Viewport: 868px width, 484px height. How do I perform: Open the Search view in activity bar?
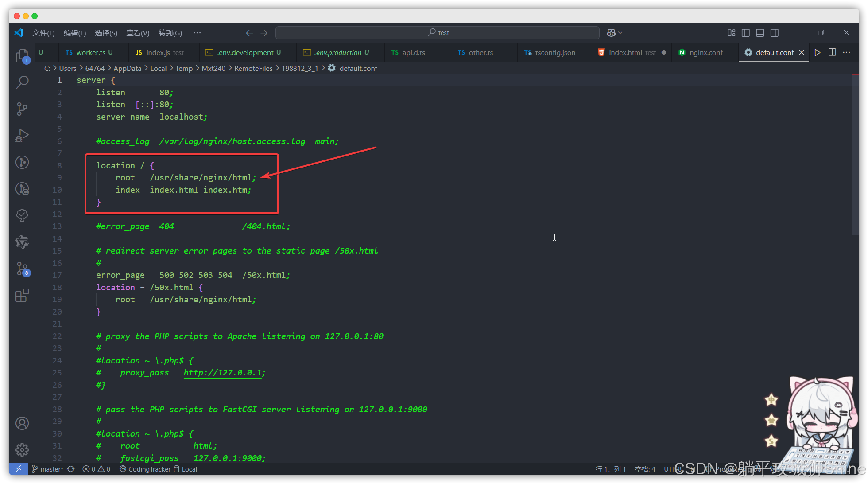(22, 82)
